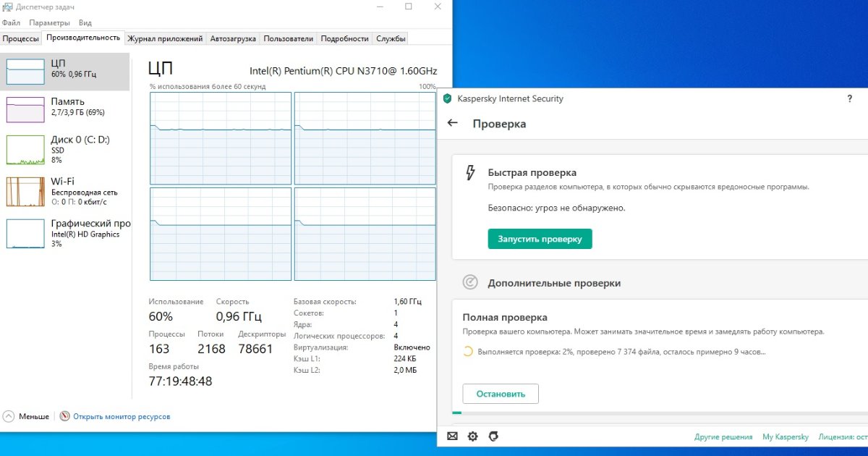
Task: Open the Файл menu in Task Manager
Action: tap(11, 22)
